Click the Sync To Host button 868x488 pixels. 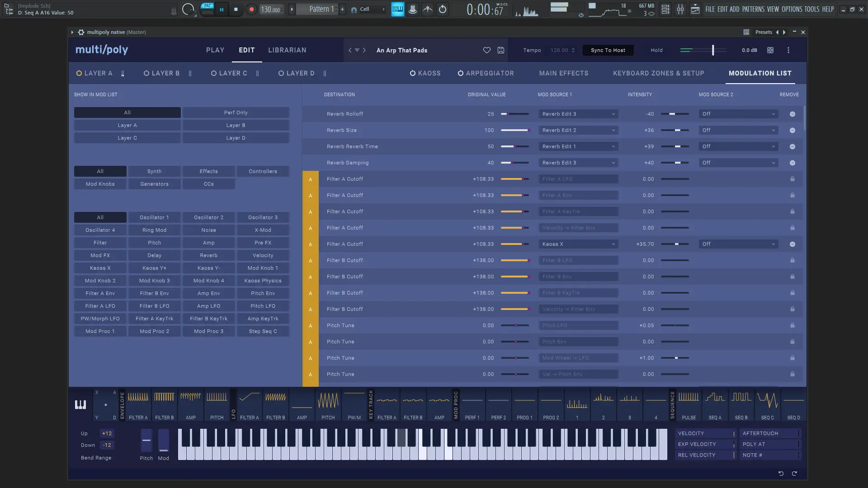[608, 50]
